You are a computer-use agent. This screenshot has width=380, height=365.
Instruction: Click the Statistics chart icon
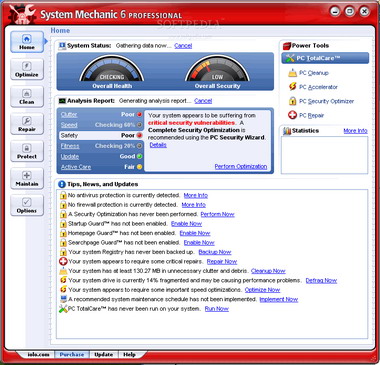point(287,131)
